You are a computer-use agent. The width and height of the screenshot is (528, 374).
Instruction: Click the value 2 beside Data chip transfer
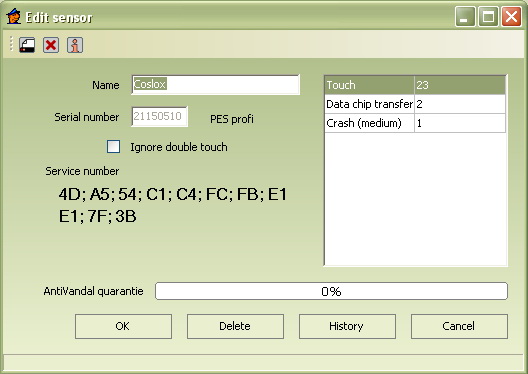419,104
